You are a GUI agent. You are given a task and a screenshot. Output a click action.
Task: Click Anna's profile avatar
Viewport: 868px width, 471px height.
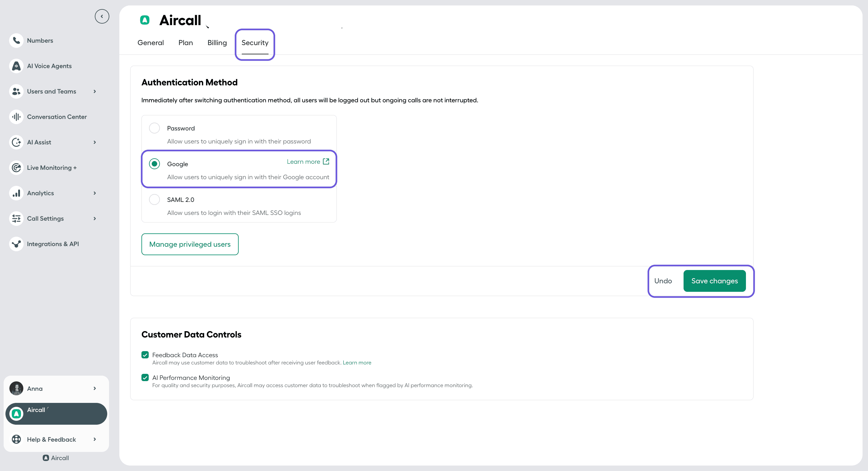(16, 388)
